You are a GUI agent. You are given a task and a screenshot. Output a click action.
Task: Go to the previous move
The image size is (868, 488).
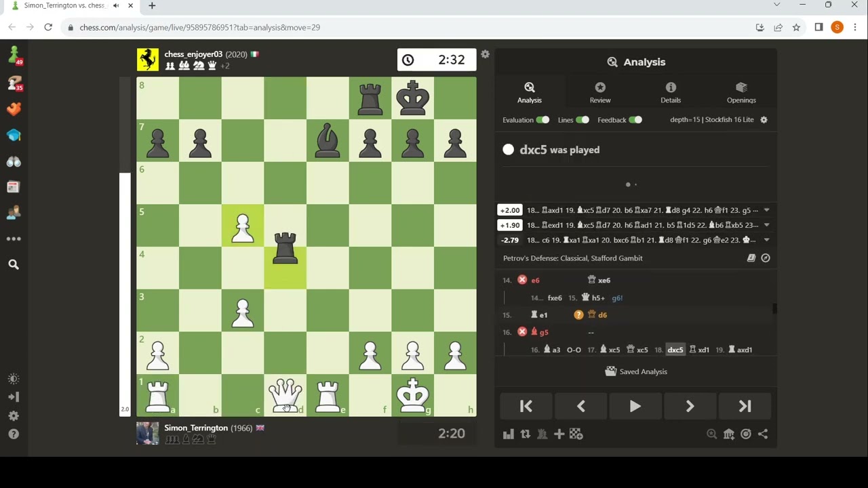tap(581, 406)
